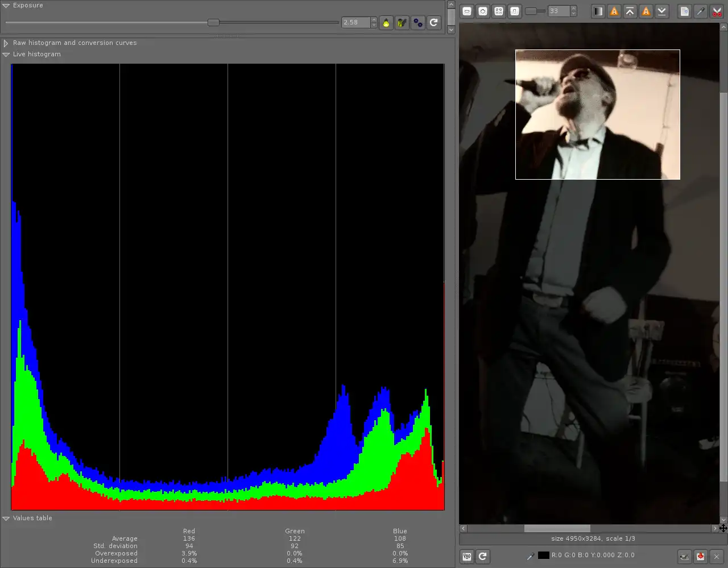
Task: Click the "Blue" column header
Action: pyautogui.click(x=400, y=531)
